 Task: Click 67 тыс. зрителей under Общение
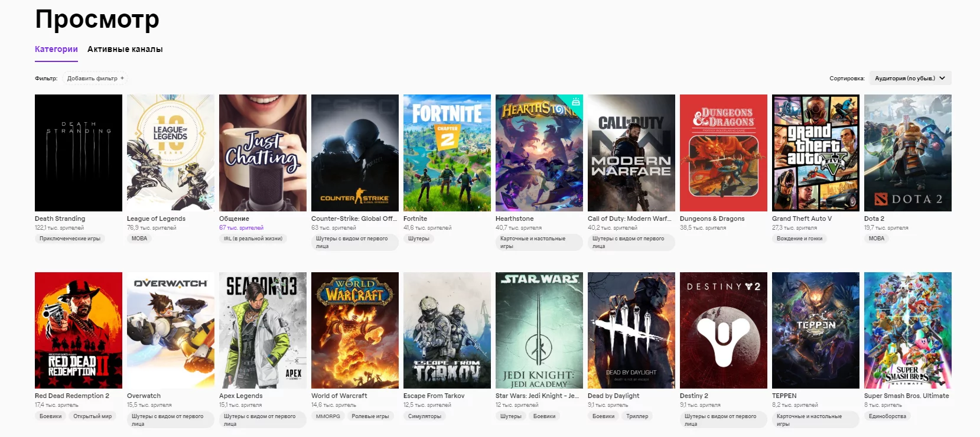point(241,228)
